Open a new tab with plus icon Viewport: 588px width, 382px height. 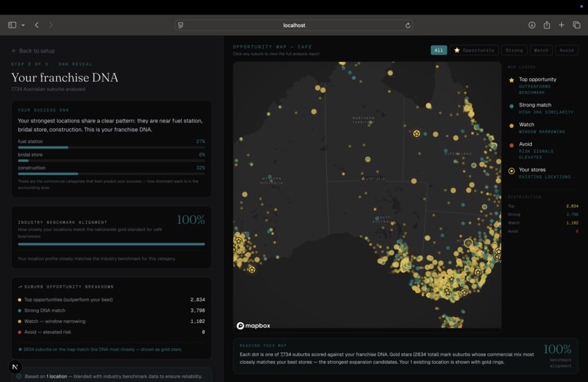[562, 25]
